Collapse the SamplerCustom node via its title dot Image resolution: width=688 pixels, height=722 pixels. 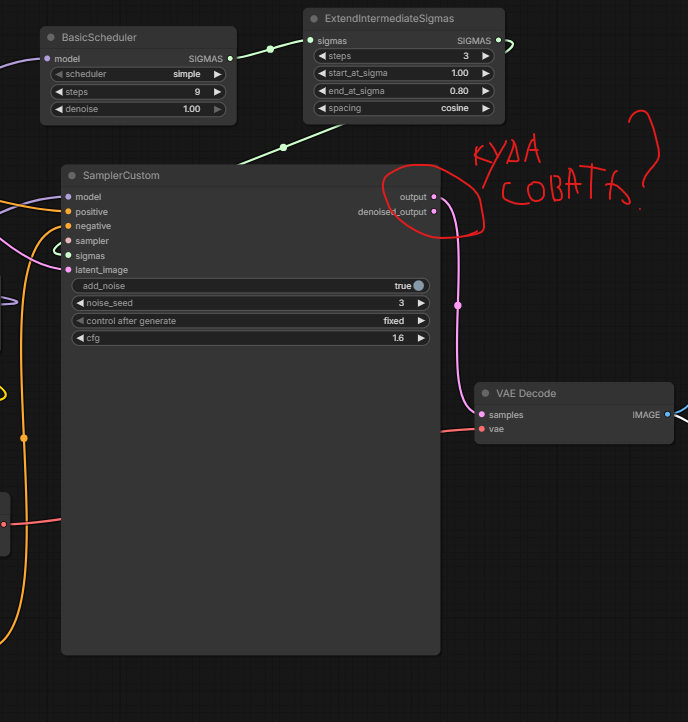72,175
